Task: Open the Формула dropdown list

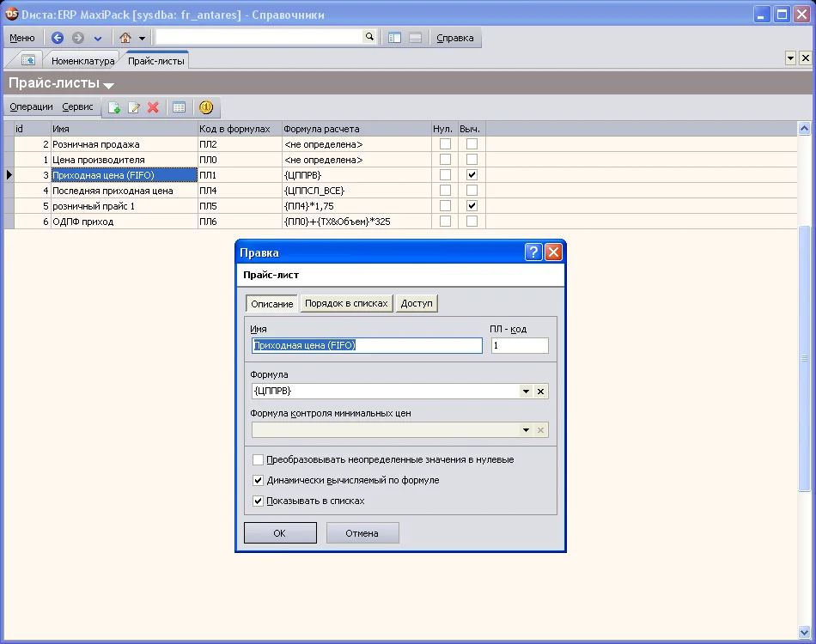Action: 526,392
